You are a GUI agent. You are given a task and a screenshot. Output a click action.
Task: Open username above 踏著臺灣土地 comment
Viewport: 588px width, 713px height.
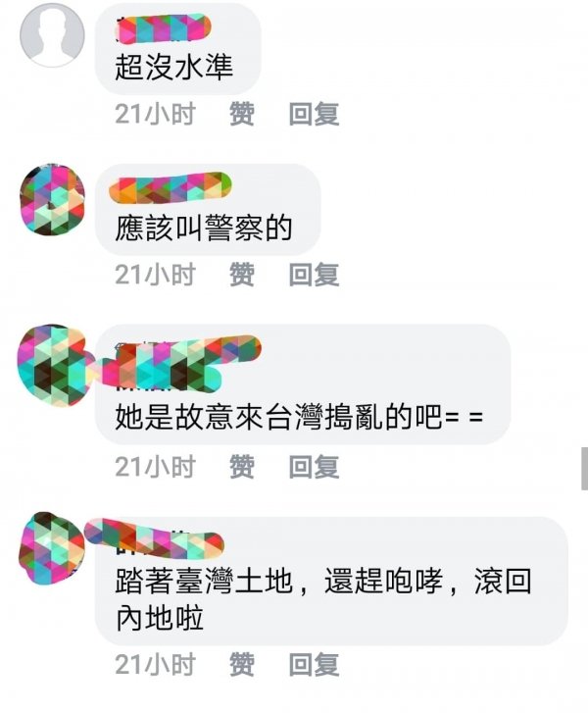tap(155, 537)
